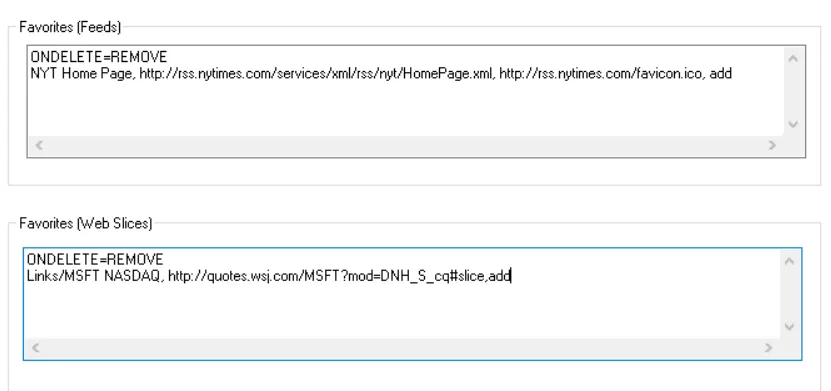Click the left arrow of Web Slices horizontal scrollbar

36,348
